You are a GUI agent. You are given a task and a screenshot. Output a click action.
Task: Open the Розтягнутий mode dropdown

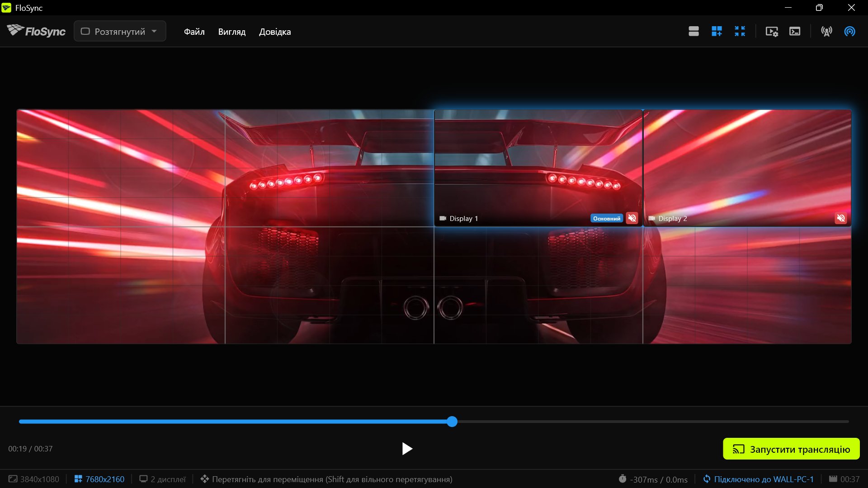click(x=120, y=31)
